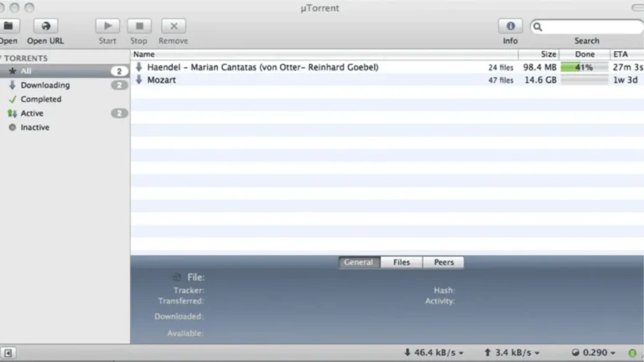Click the down arrow icon beside Downloading

tap(13, 85)
